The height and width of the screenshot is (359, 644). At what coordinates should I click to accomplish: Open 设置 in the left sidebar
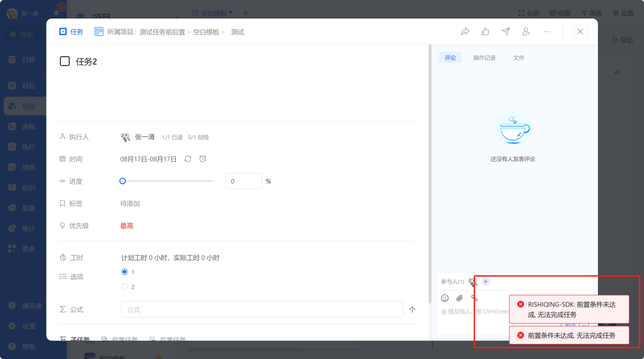pos(23,326)
